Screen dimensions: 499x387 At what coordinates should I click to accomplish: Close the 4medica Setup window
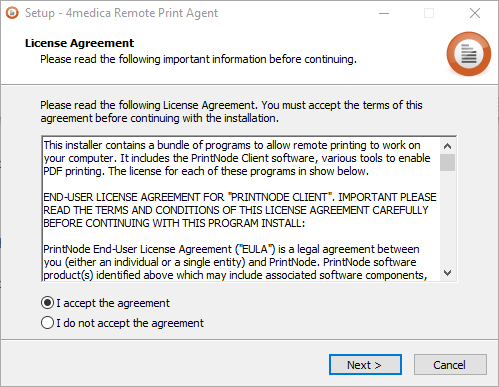(475, 13)
